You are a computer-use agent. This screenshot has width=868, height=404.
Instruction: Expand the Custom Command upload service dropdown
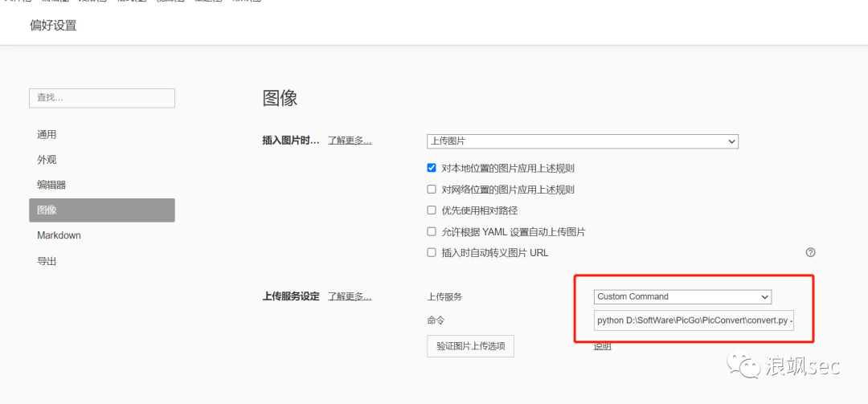tap(682, 296)
